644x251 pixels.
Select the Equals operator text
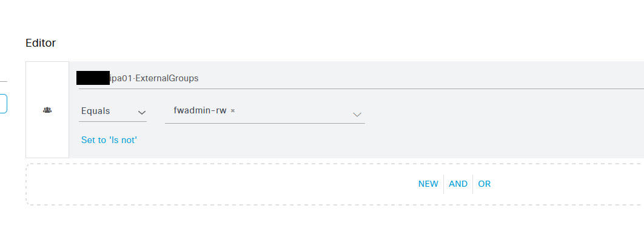(95, 111)
